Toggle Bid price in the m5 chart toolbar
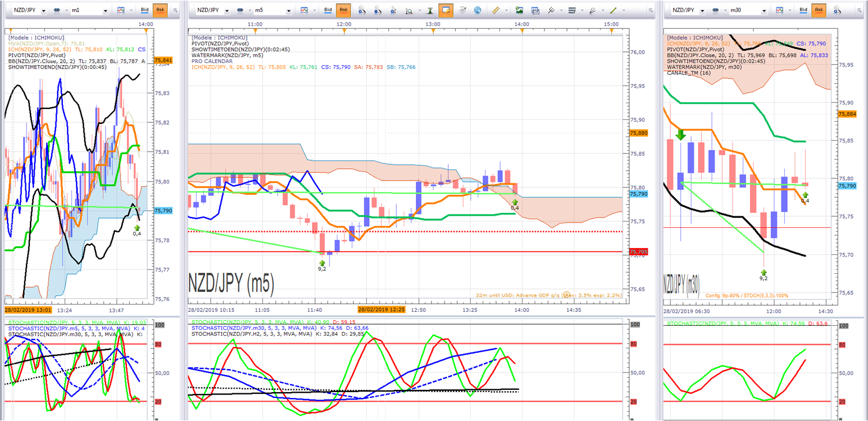The image size is (868, 421). point(328,10)
